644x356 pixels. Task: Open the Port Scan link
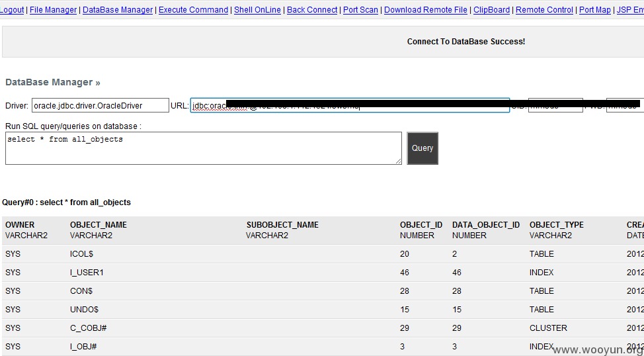tap(360, 9)
